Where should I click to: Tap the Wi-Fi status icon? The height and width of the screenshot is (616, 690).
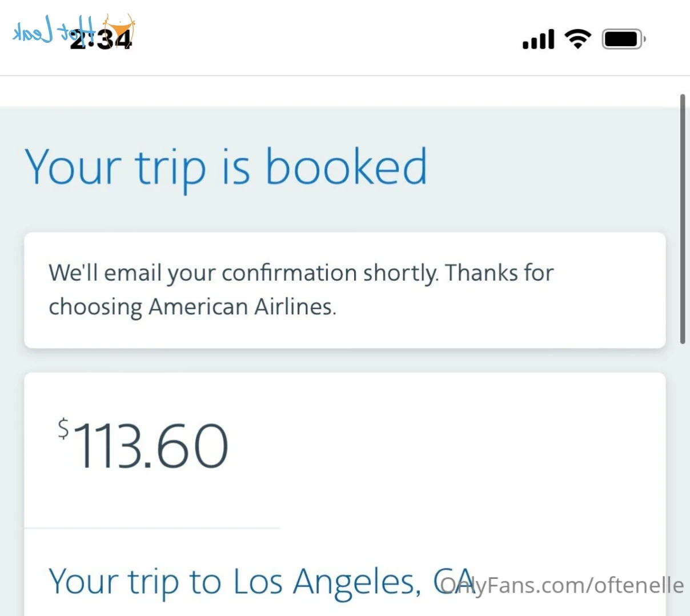coord(577,39)
